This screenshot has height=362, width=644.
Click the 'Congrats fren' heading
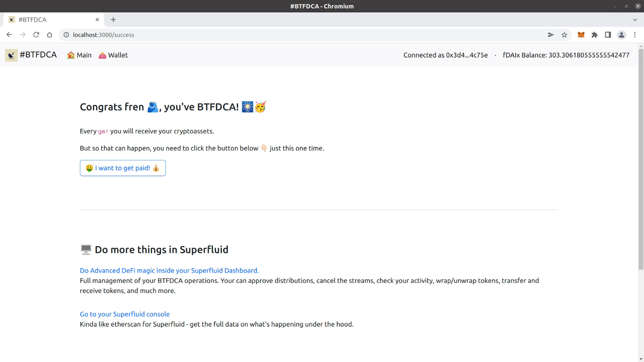click(x=173, y=107)
